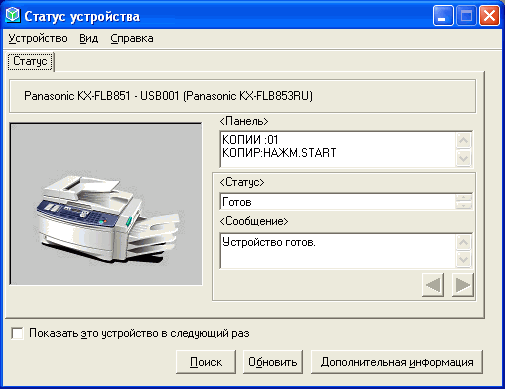Close the Статус устройства window

click(489, 16)
